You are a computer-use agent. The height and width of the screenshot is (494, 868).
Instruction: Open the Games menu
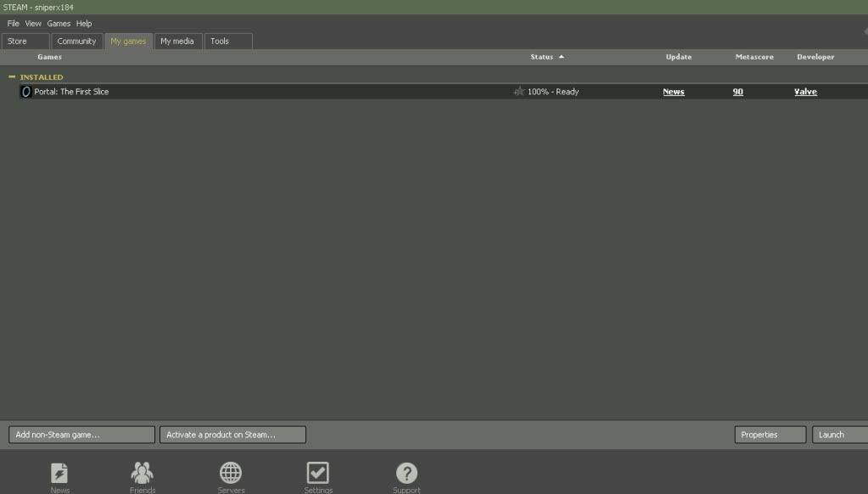tap(59, 24)
